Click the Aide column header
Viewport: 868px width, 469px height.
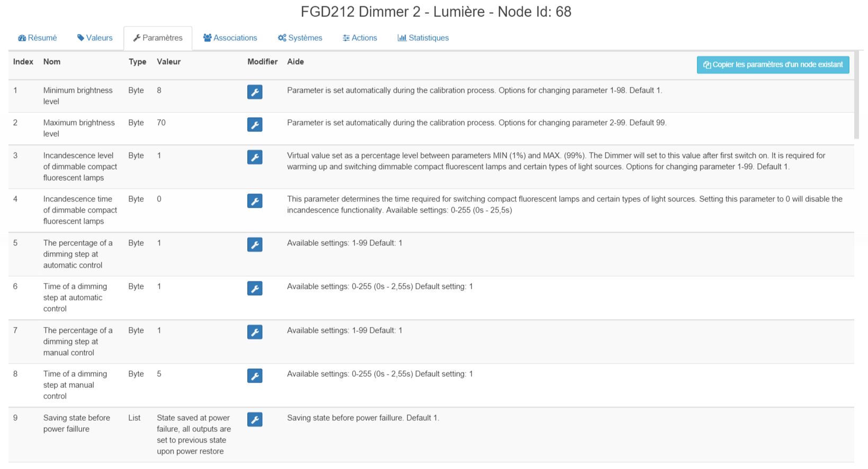click(x=296, y=62)
